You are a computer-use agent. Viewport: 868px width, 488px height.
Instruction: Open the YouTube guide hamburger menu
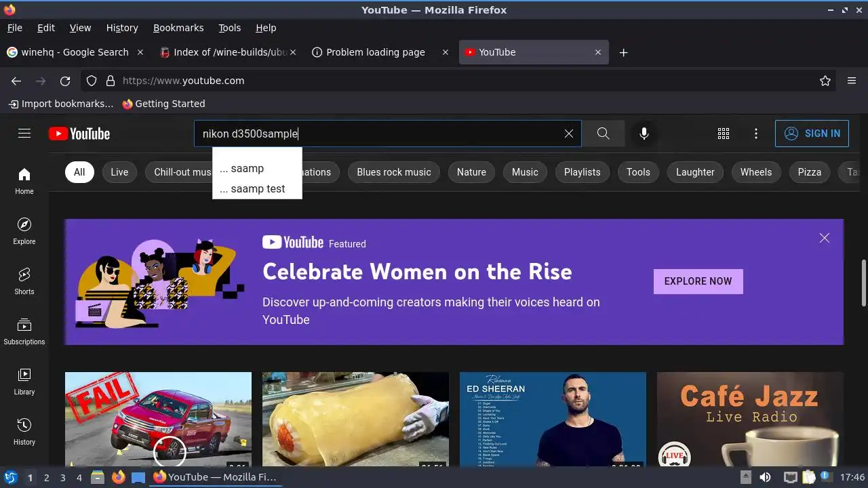coord(24,134)
